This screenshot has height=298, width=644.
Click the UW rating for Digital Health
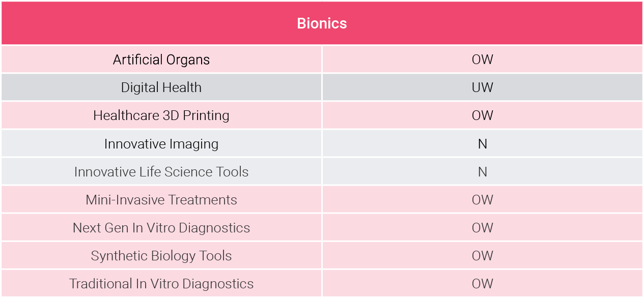coord(482,87)
